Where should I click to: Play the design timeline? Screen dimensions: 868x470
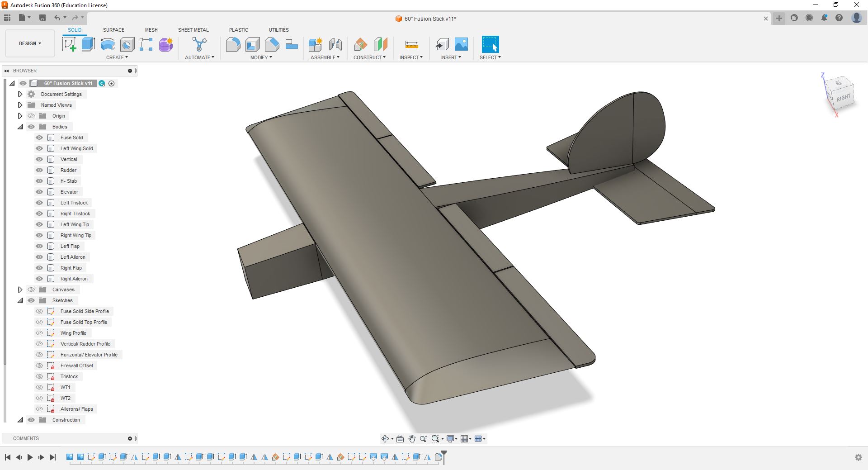pos(30,457)
